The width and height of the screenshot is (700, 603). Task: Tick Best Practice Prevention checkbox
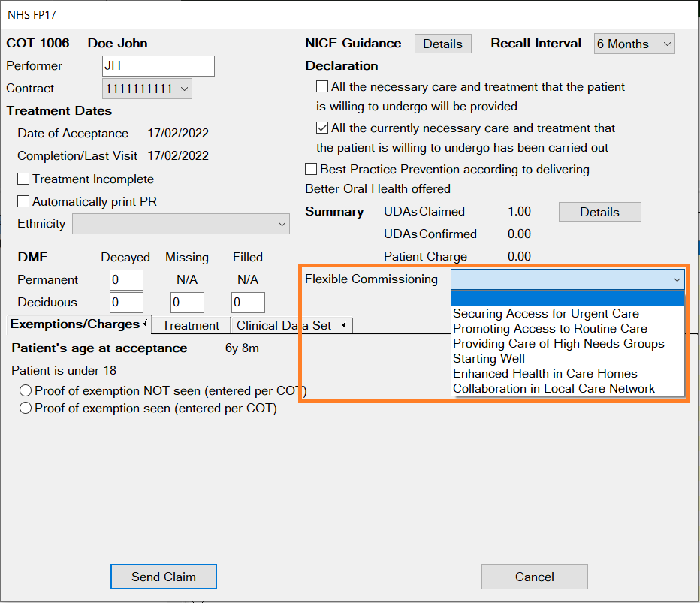311,170
